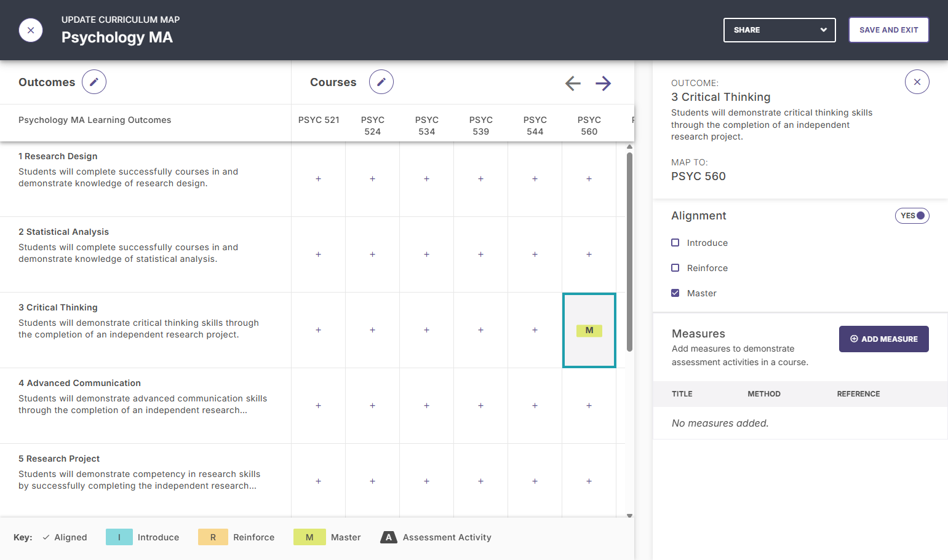Show next courses with right arrow

(x=603, y=83)
